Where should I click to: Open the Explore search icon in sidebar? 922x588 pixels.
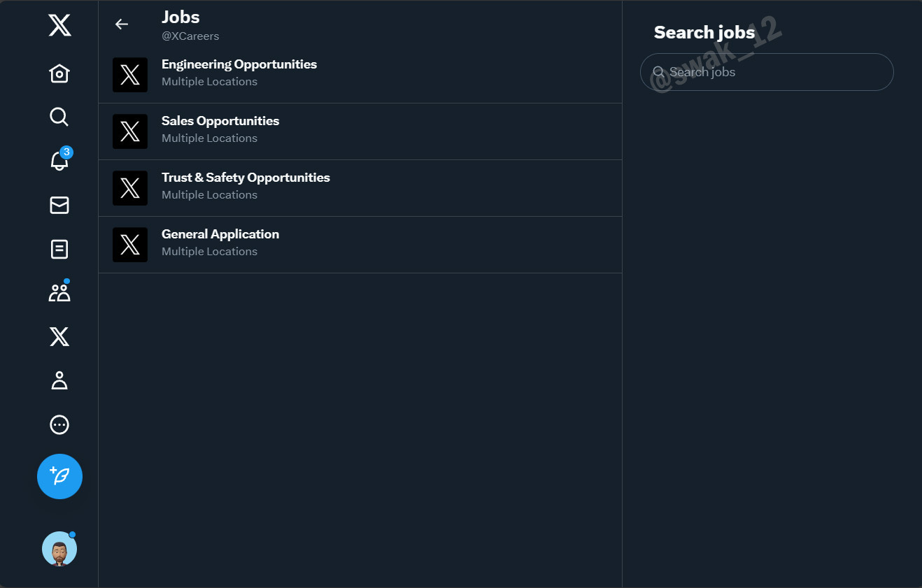(x=59, y=117)
